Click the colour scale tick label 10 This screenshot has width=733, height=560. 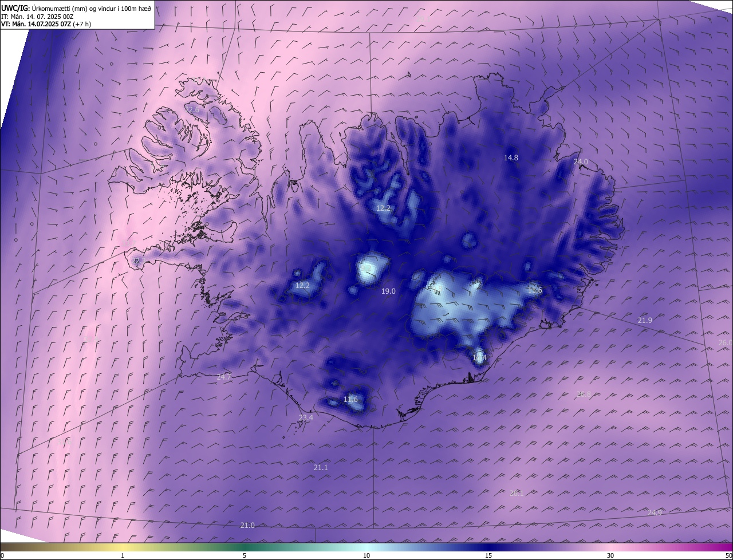click(x=366, y=556)
